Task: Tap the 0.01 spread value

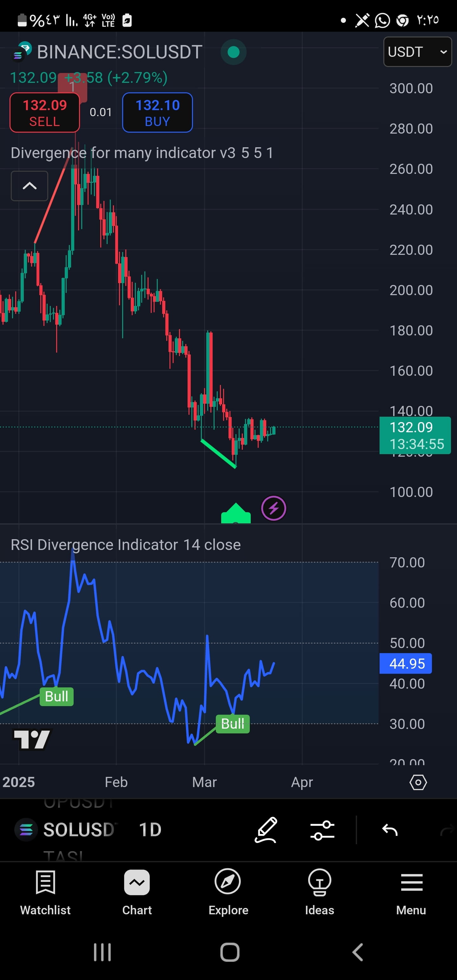Action: (x=101, y=112)
